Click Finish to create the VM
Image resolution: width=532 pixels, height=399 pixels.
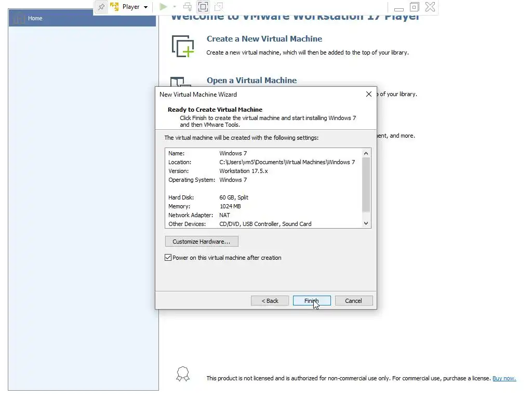click(x=312, y=301)
